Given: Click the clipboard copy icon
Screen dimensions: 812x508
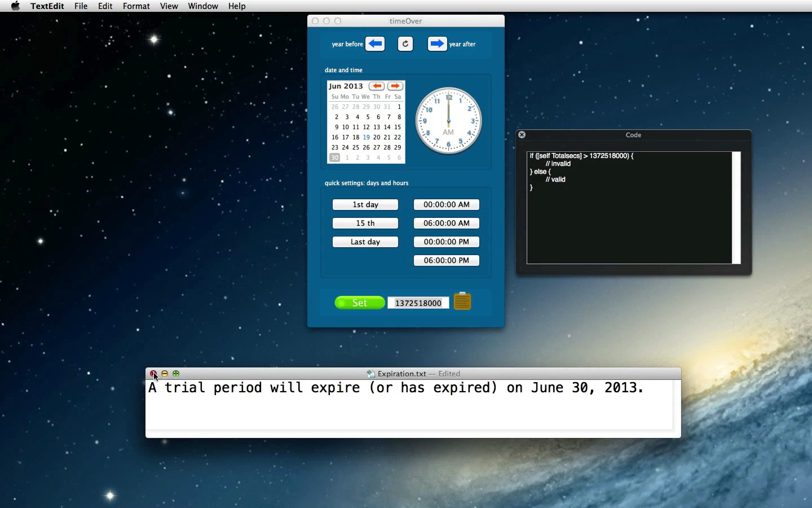Looking at the screenshot, I should [462, 301].
